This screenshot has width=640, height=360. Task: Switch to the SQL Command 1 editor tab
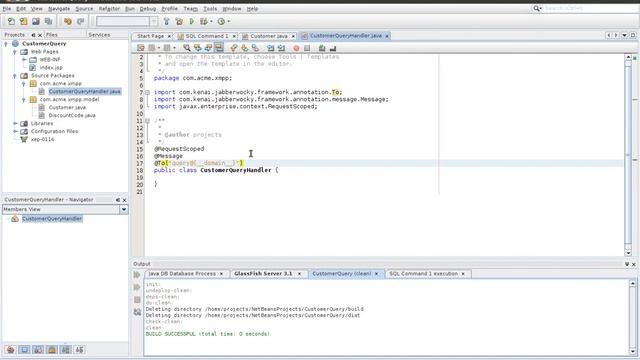click(207, 36)
